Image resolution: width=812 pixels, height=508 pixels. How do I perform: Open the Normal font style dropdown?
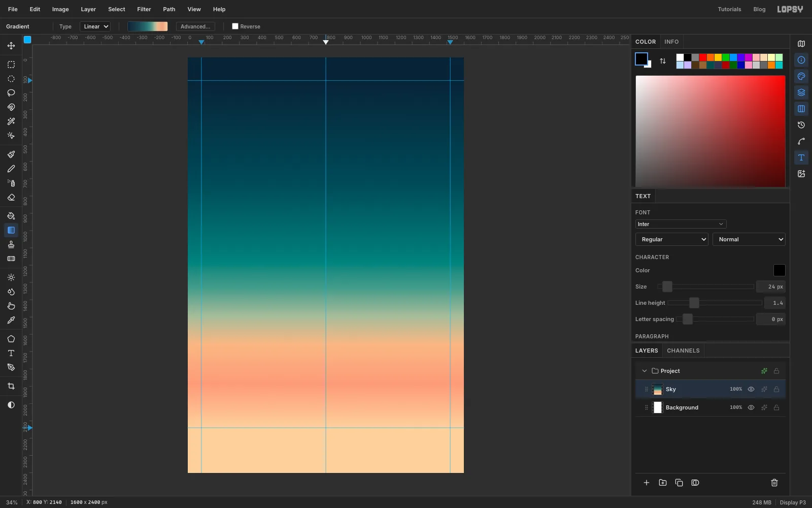tap(749, 239)
